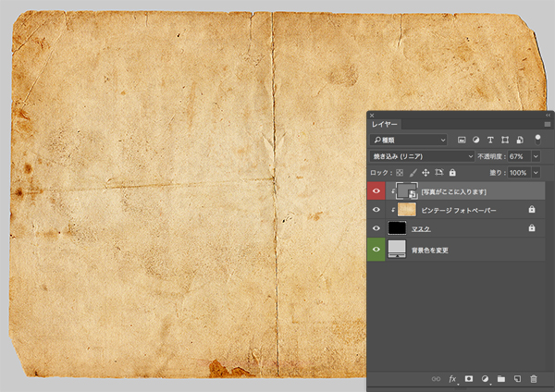Create new adjustment layer icon
This screenshot has width=555, height=392.
point(485,379)
